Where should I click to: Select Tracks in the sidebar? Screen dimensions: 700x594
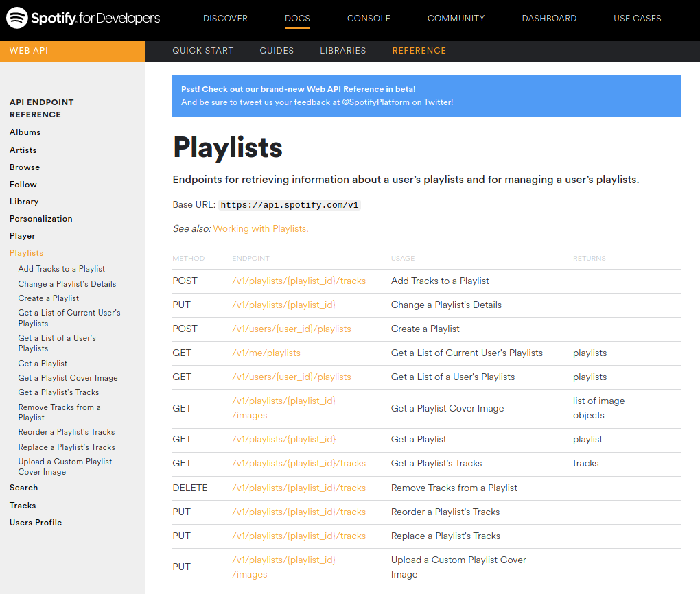[23, 506]
